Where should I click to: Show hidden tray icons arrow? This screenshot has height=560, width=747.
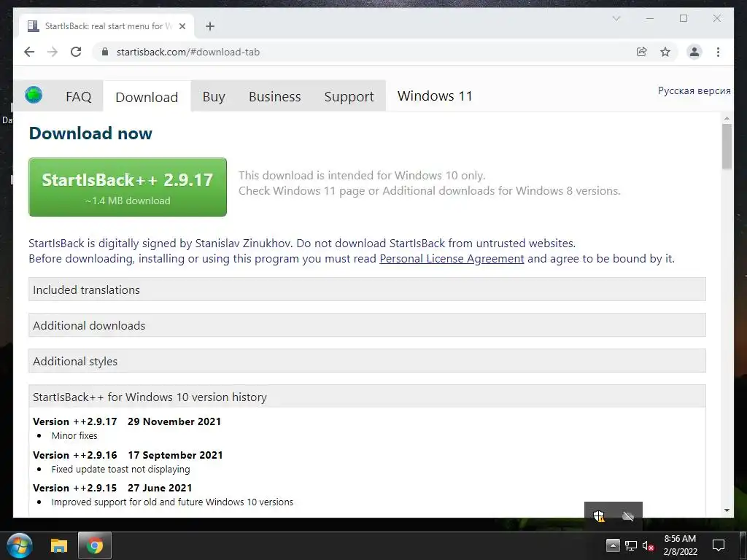click(x=613, y=545)
